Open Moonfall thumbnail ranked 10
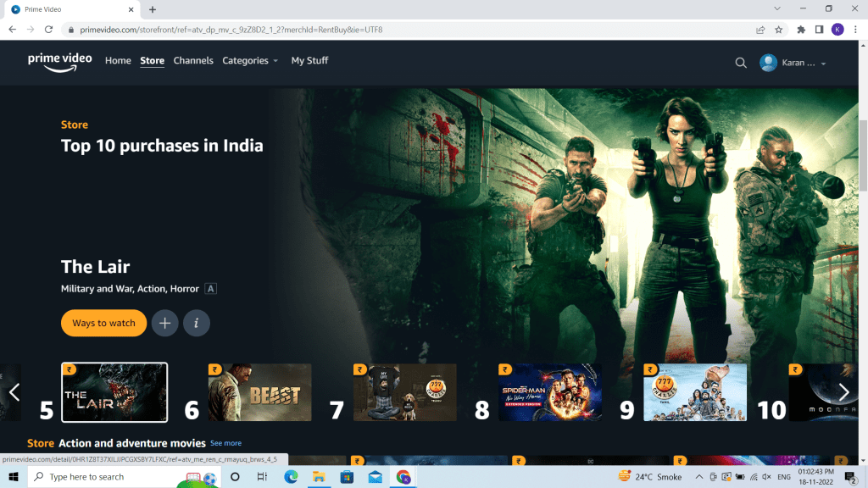 (x=823, y=392)
